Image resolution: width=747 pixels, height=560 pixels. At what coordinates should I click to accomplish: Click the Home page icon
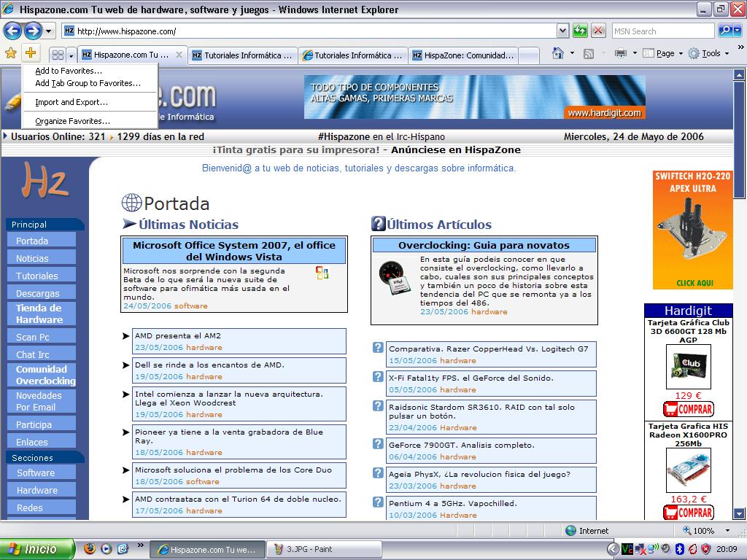coord(558,53)
